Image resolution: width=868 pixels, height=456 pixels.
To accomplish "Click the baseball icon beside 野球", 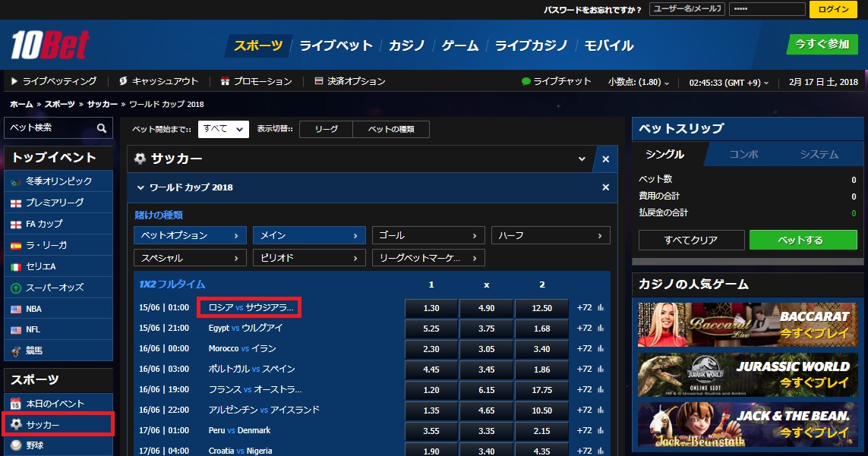I will pos(16,445).
